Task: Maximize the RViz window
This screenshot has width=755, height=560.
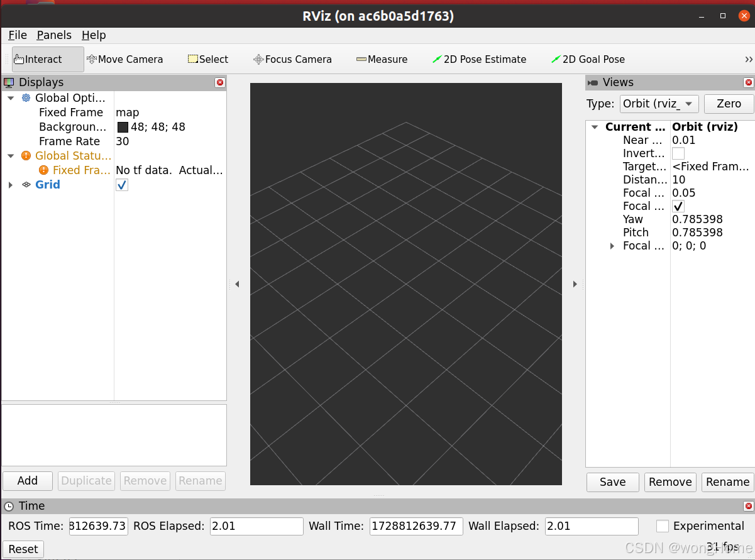Action: (723, 16)
